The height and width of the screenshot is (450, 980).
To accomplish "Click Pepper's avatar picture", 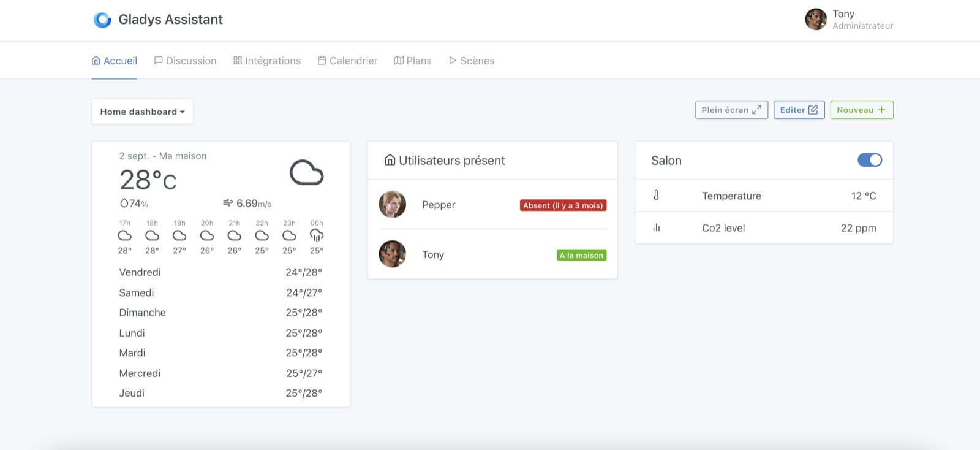I will pyautogui.click(x=393, y=204).
